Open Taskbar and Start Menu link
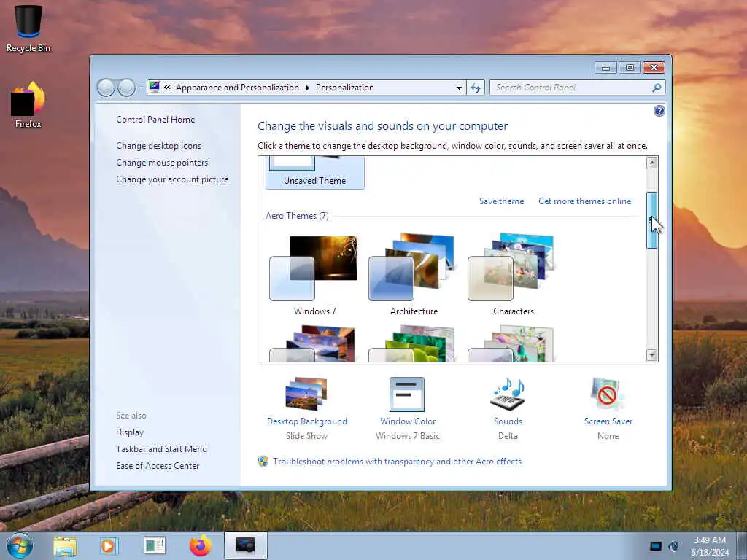The image size is (747, 560). coord(161,449)
